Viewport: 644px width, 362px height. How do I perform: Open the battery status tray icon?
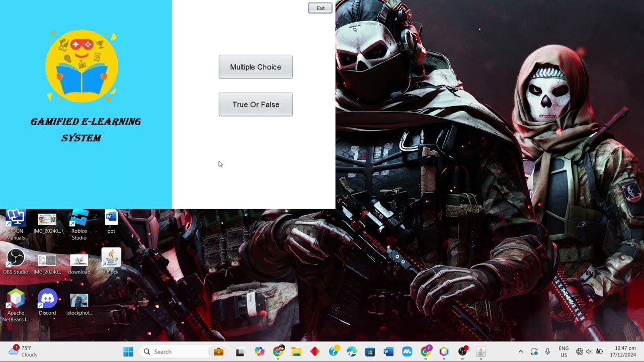[599, 352]
